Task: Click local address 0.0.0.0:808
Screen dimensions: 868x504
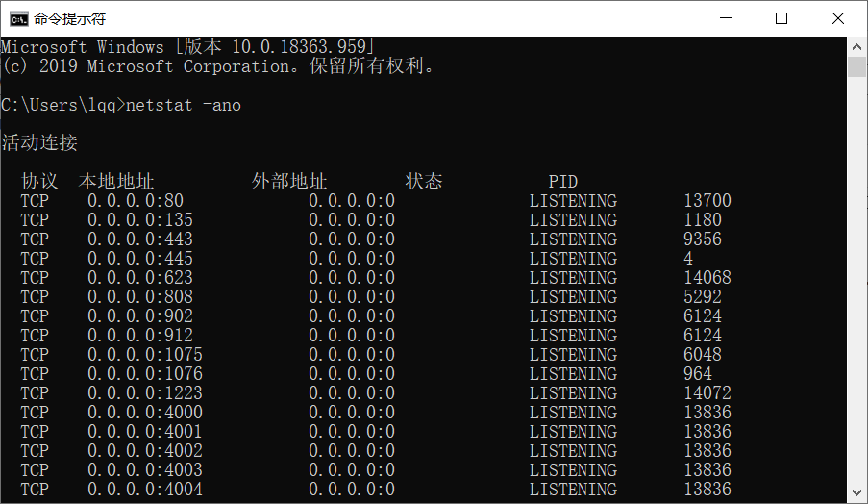Action: 140,297
